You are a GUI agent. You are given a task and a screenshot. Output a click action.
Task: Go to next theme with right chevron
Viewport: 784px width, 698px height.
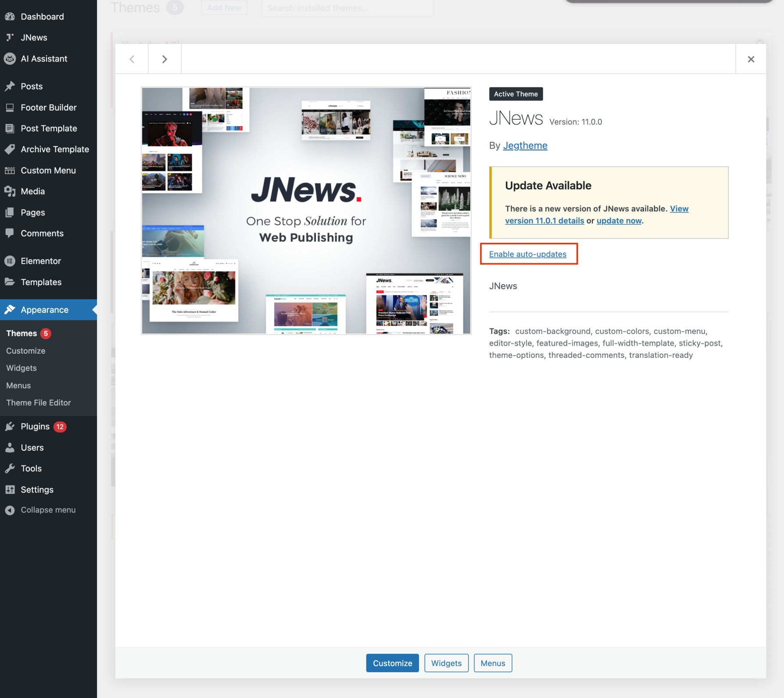point(165,59)
